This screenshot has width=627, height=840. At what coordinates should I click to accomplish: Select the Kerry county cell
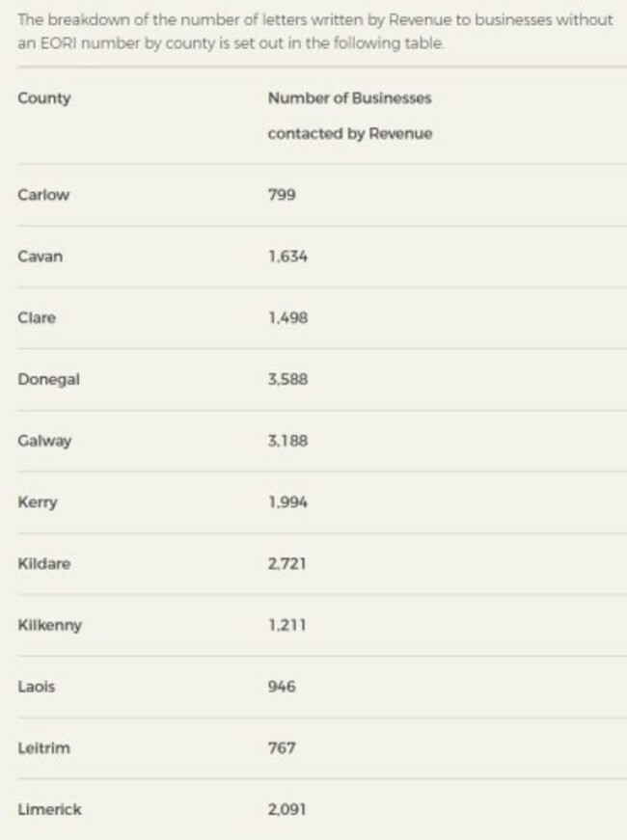pyautogui.click(x=37, y=502)
